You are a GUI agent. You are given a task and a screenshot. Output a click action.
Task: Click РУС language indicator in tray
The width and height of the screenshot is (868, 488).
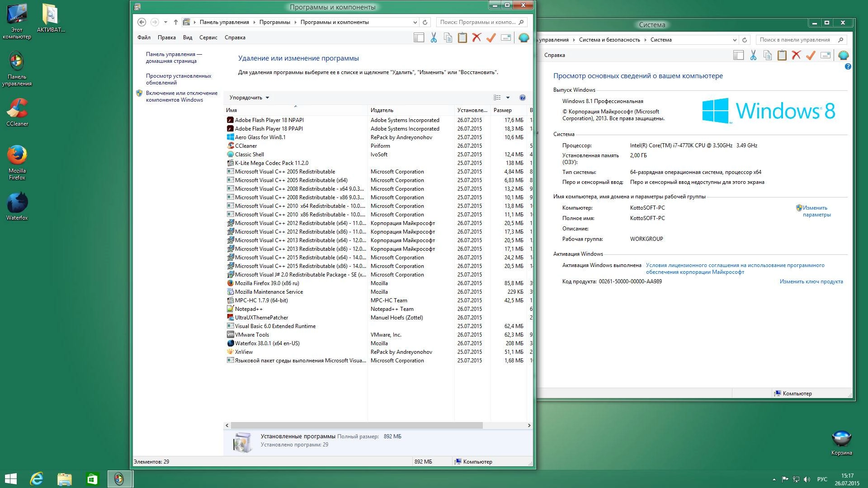822,479
